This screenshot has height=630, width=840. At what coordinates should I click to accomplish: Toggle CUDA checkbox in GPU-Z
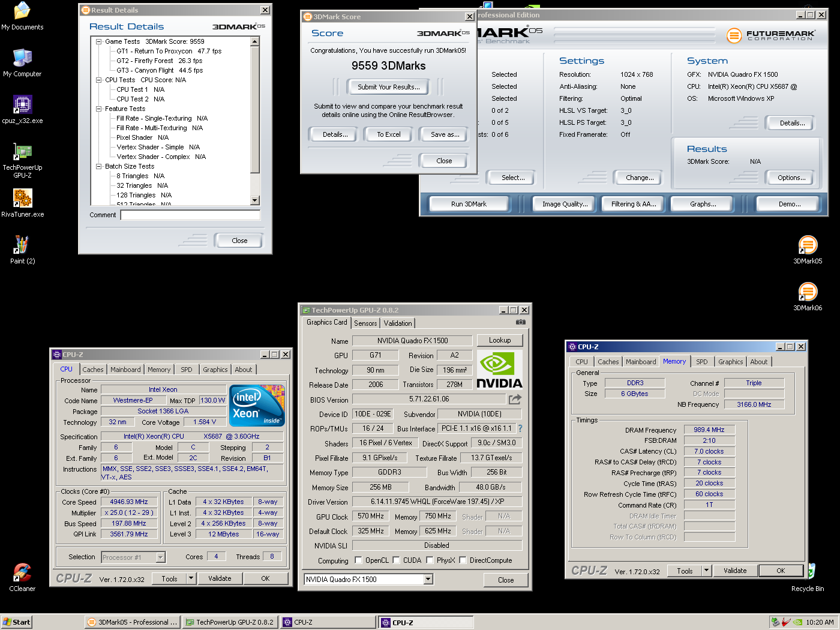tap(396, 560)
